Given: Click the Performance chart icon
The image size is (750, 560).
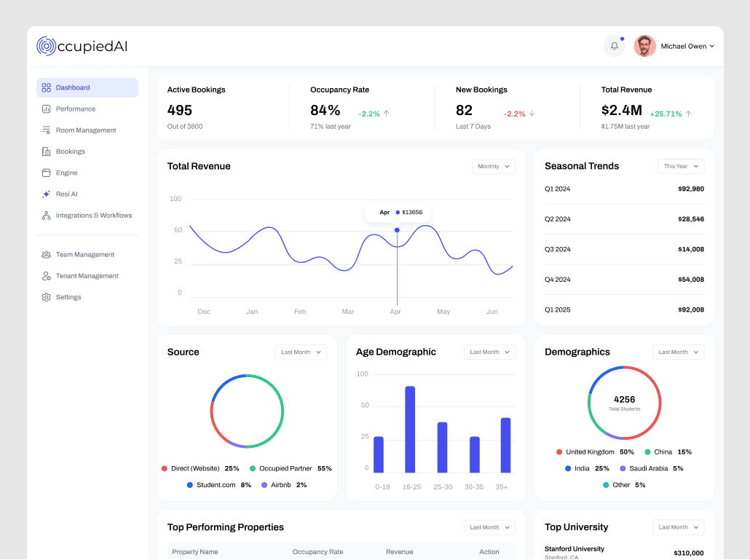Looking at the screenshot, I should (x=47, y=109).
